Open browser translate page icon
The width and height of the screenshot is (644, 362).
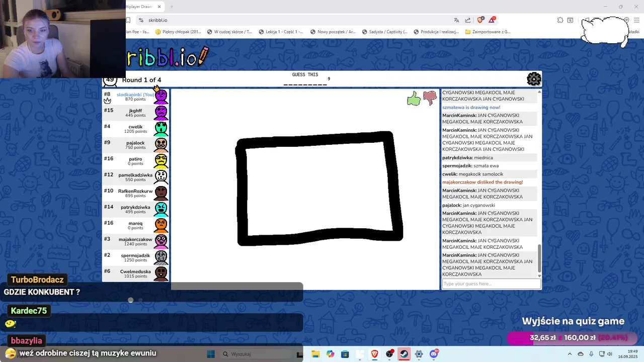coord(456,20)
